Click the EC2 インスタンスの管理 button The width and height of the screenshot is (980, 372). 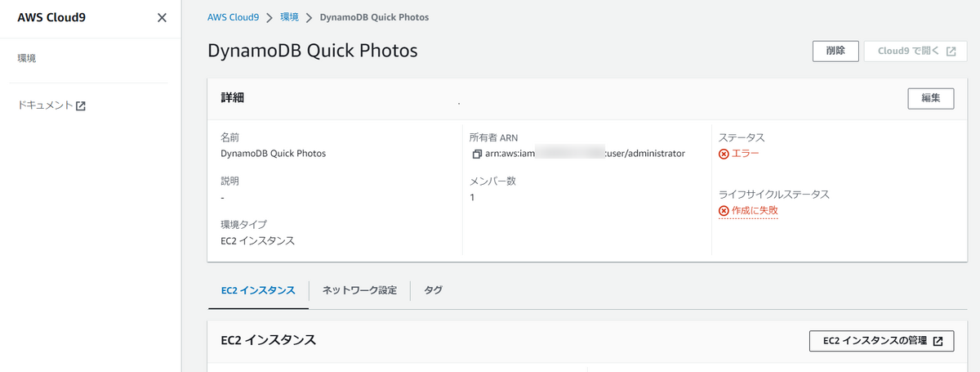[x=881, y=341]
